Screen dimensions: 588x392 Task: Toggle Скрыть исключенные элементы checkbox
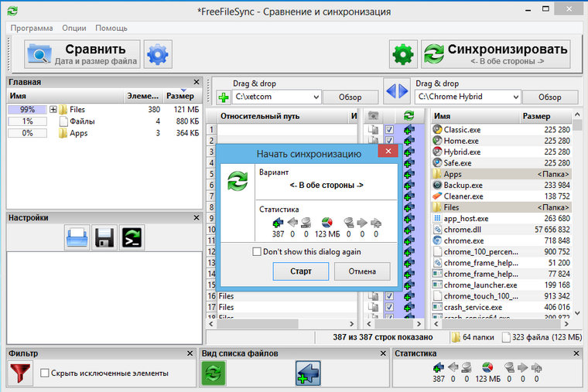click(45, 373)
